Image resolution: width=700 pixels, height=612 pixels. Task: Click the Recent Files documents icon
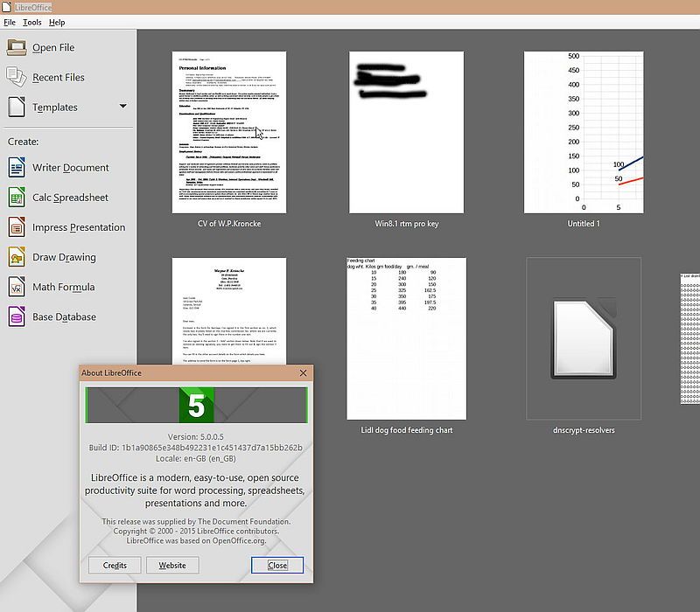pyautogui.click(x=16, y=77)
